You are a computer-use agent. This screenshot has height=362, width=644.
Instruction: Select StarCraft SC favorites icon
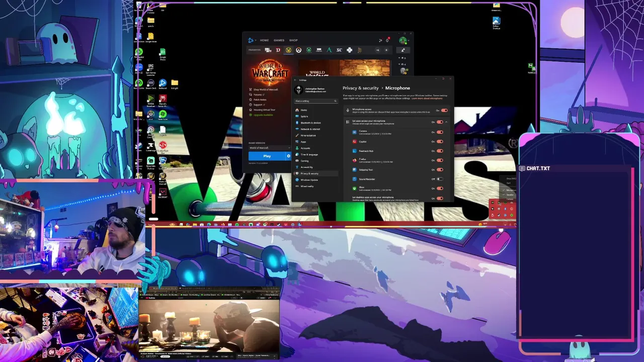click(x=339, y=50)
